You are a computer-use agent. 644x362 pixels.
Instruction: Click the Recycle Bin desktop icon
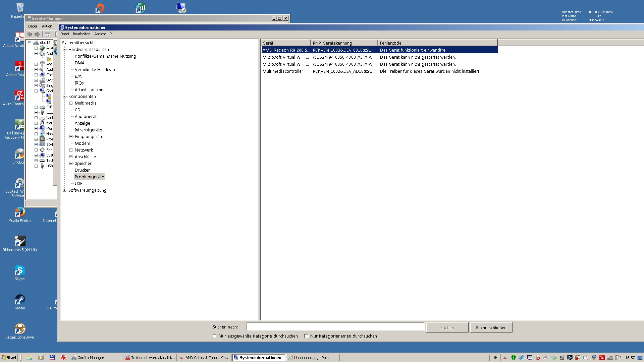(x=20, y=8)
